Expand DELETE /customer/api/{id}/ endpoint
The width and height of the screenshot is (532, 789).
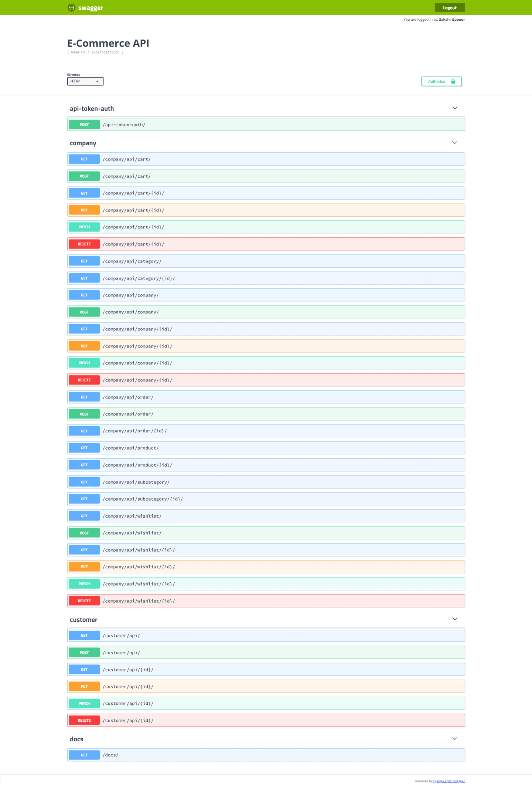[x=266, y=720]
